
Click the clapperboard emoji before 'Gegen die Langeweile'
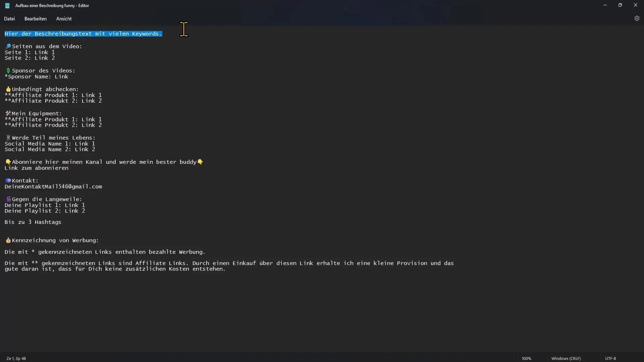click(x=8, y=199)
